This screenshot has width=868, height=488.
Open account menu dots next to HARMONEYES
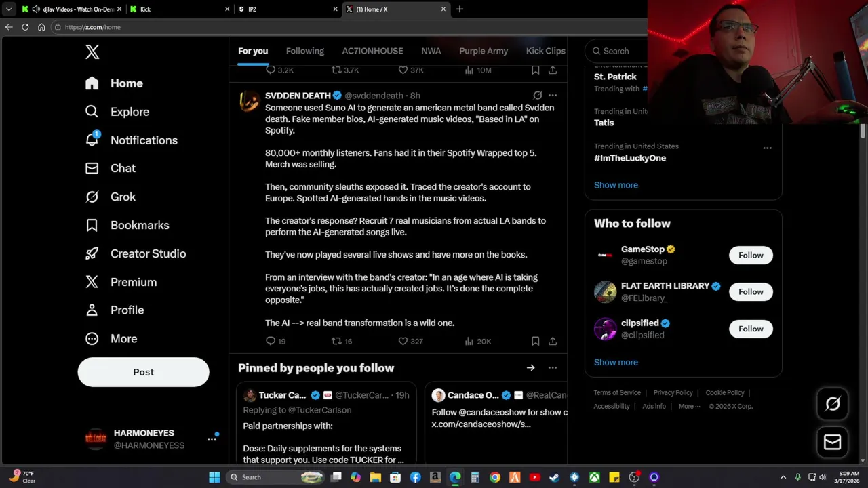pos(212,439)
